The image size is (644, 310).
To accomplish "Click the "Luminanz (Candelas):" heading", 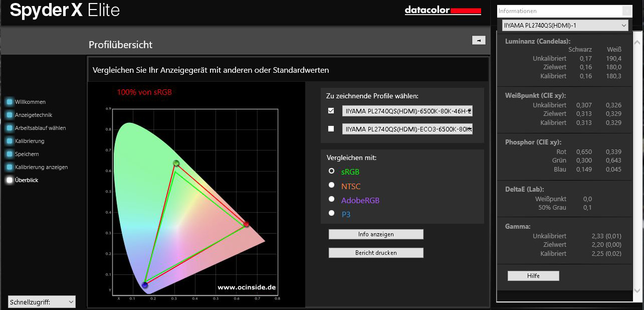I will (x=538, y=42).
